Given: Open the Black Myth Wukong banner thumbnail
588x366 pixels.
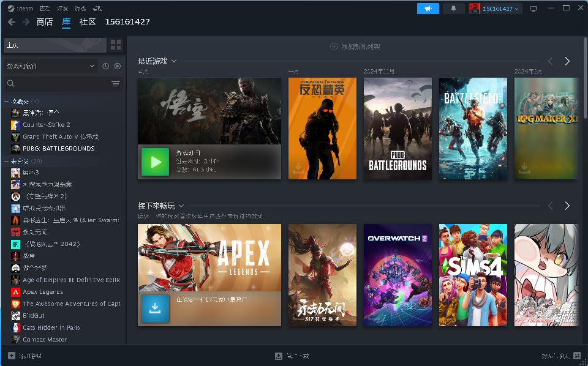Looking at the screenshot, I should 209,111.
